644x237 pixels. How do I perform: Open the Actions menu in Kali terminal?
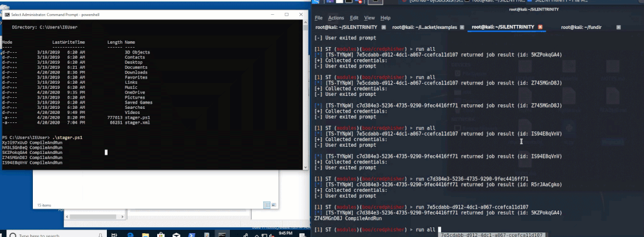[x=336, y=18]
